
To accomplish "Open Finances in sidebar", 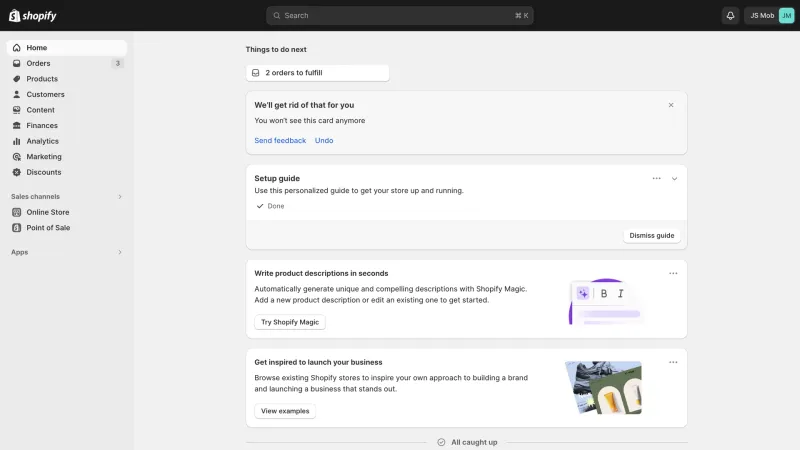I will pyautogui.click(x=67, y=126).
